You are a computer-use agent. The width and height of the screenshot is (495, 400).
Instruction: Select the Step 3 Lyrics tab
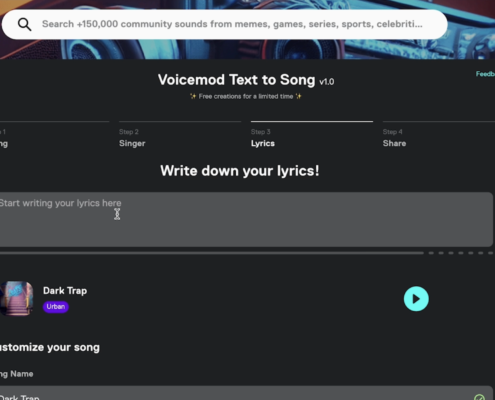click(x=312, y=135)
